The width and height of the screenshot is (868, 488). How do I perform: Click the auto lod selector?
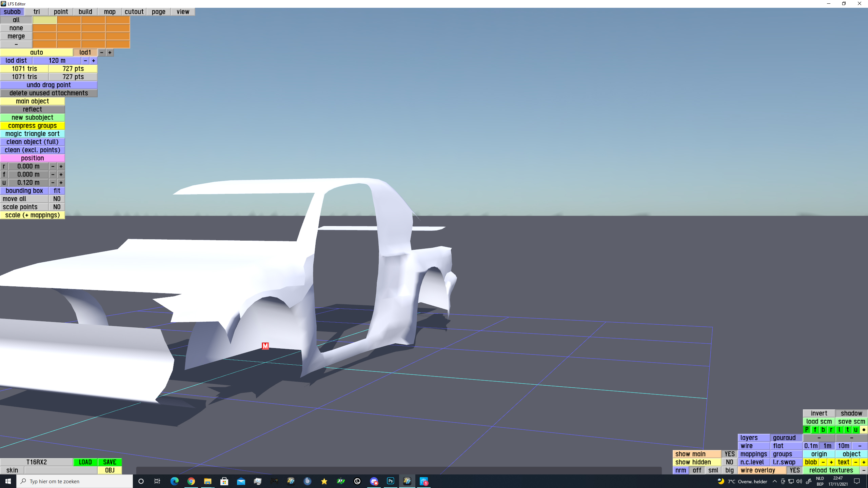[36, 53]
